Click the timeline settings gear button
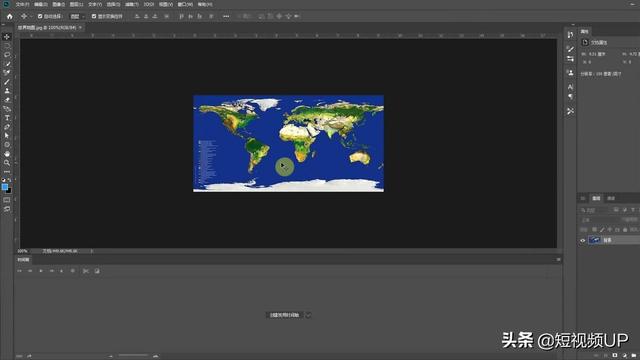640x360 pixels. pyautogui.click(x=73, y=271)
